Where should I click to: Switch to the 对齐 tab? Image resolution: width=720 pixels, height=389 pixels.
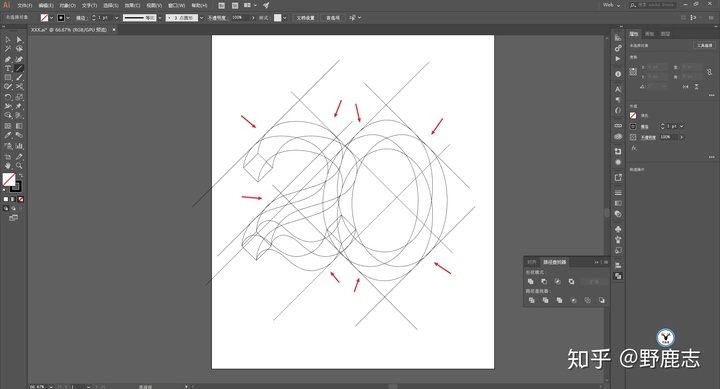point(532,262)
